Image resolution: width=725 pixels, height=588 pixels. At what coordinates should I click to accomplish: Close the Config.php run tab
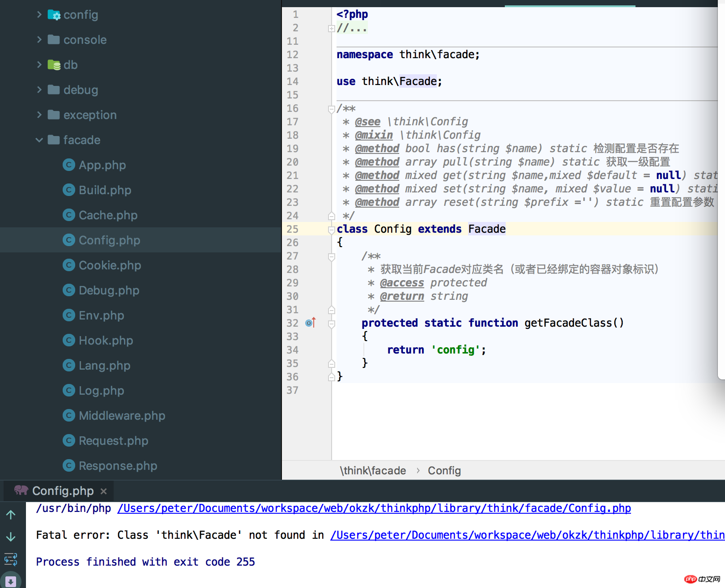[103, 491]
